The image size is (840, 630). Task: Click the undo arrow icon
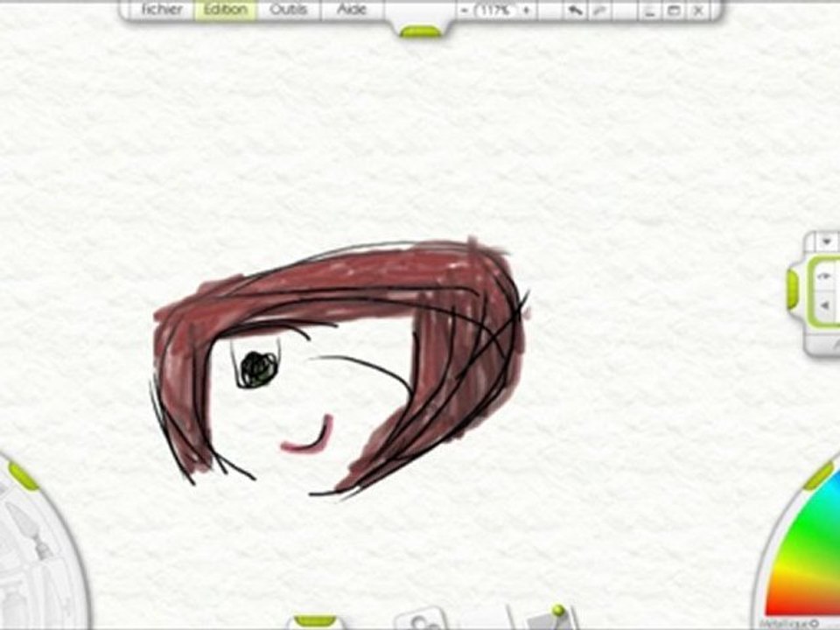[x=575, y=10]
